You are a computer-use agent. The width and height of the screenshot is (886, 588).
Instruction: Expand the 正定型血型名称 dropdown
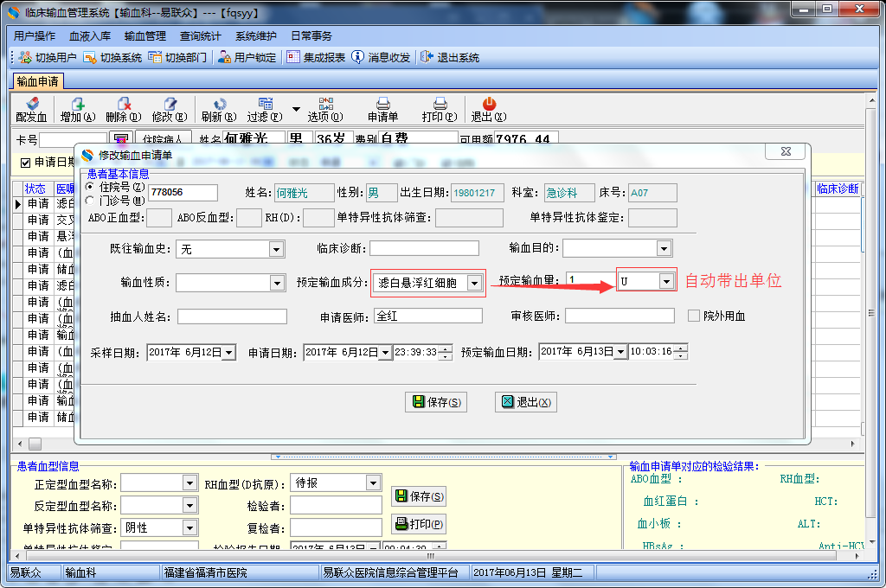[189, 483]
